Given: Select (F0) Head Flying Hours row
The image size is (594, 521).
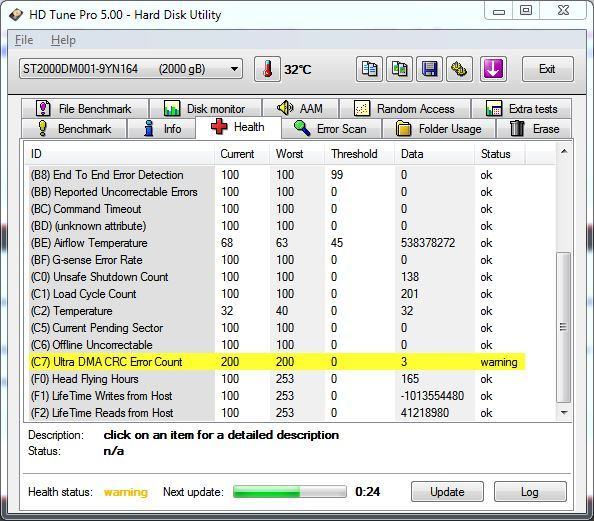Looking at the screenshot, I should [277, 379].
